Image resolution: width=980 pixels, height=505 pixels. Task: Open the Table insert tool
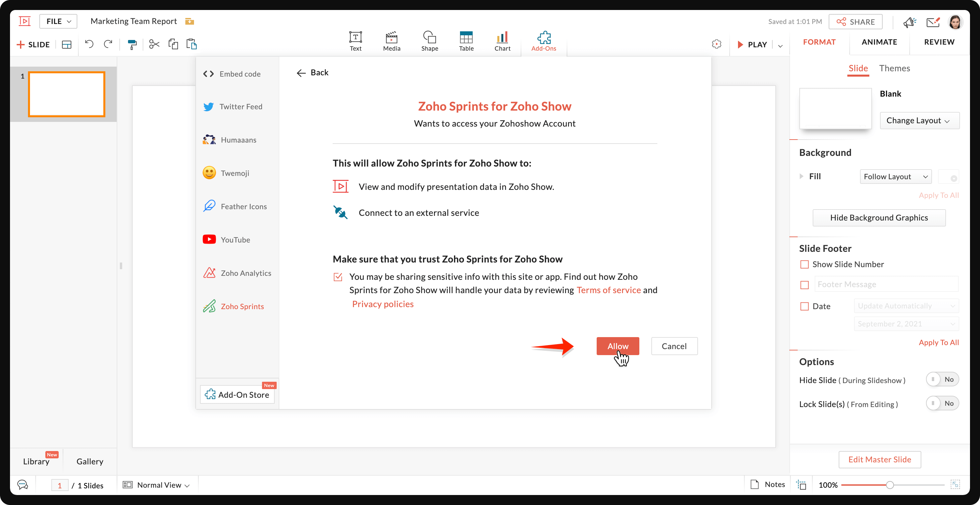(x=466, y=41)
